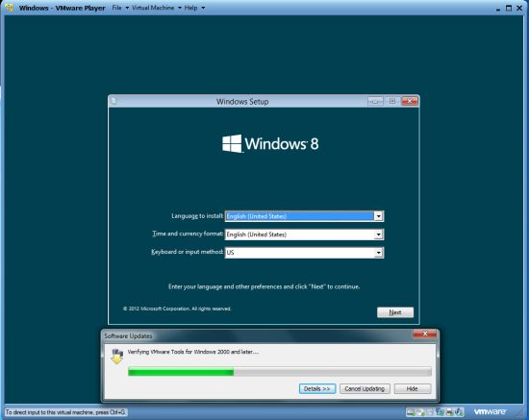The height and width of the screenshot is (420, 529).
Task: Expand the Keyboard or input method dropdown arrow
Action: coord(379,253)
